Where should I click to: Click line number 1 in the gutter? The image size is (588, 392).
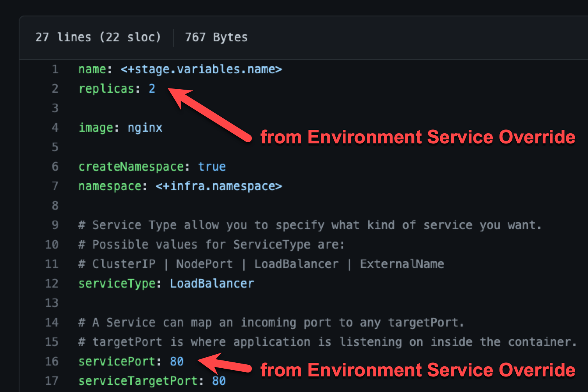coord(55,69)
